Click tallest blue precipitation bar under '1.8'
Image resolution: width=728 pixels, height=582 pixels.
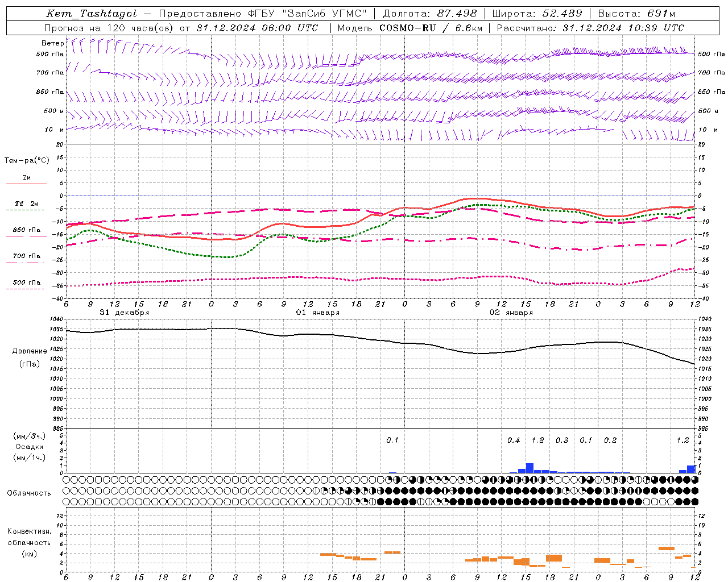click(x=530, y=468)
